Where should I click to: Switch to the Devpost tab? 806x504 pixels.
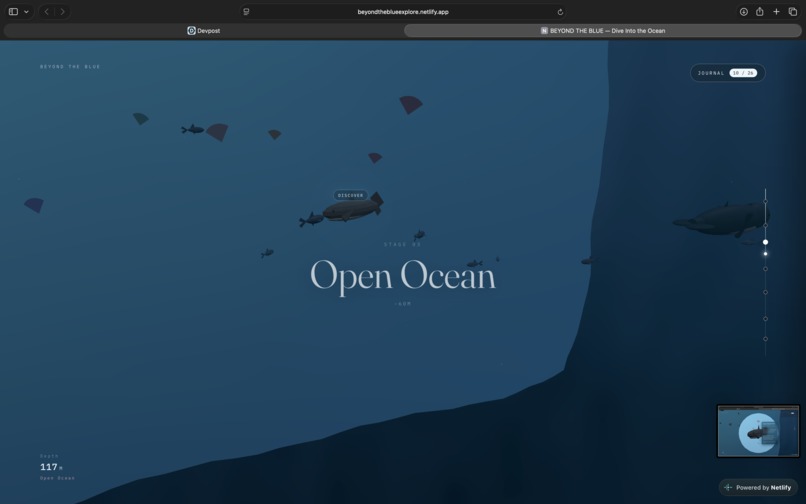203,31
